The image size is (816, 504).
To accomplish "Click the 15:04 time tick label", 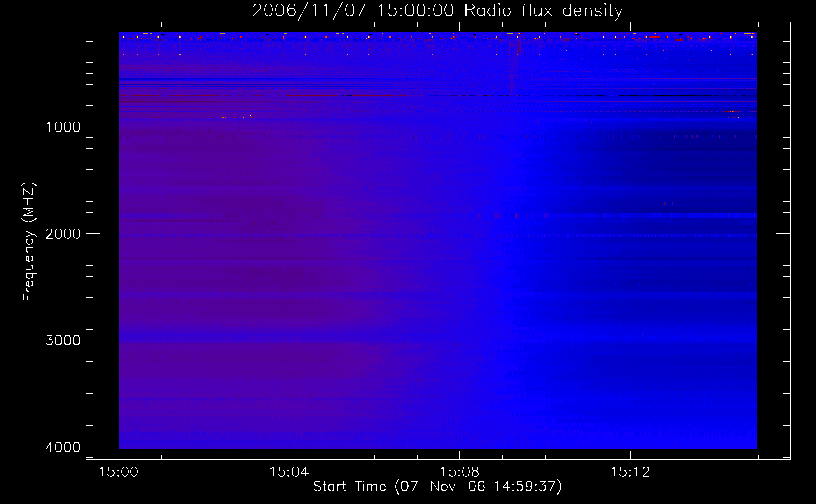I will click(x=289, y=472).
